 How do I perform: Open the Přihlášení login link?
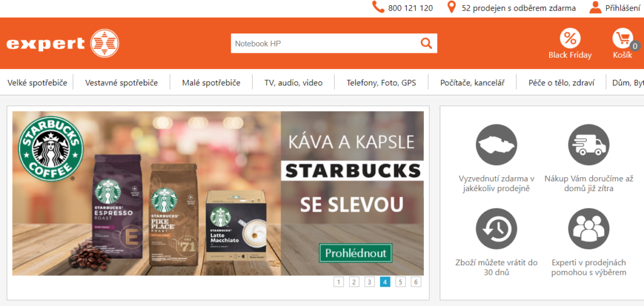[x=623, y=8]
